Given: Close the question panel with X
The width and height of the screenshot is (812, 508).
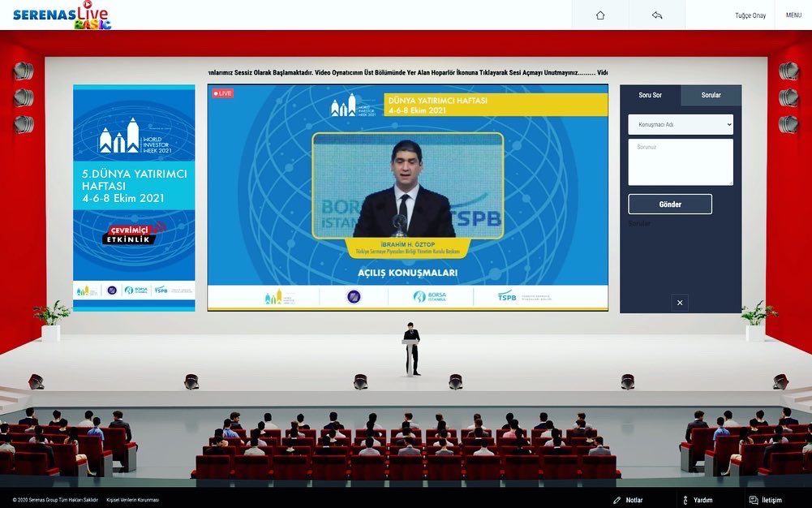Looking at the screenshot, I should pyautogui.click(x=680, y=303).
